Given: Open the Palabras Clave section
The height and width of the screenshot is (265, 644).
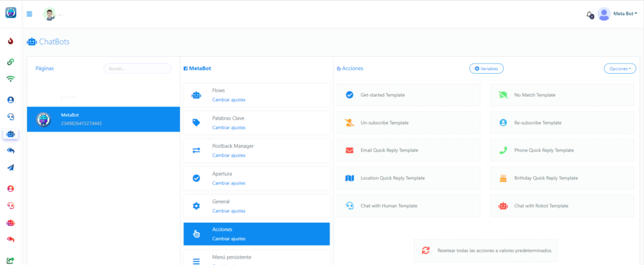Looking at the screenshot, I should pyautogui.click(x=257, y=123).
